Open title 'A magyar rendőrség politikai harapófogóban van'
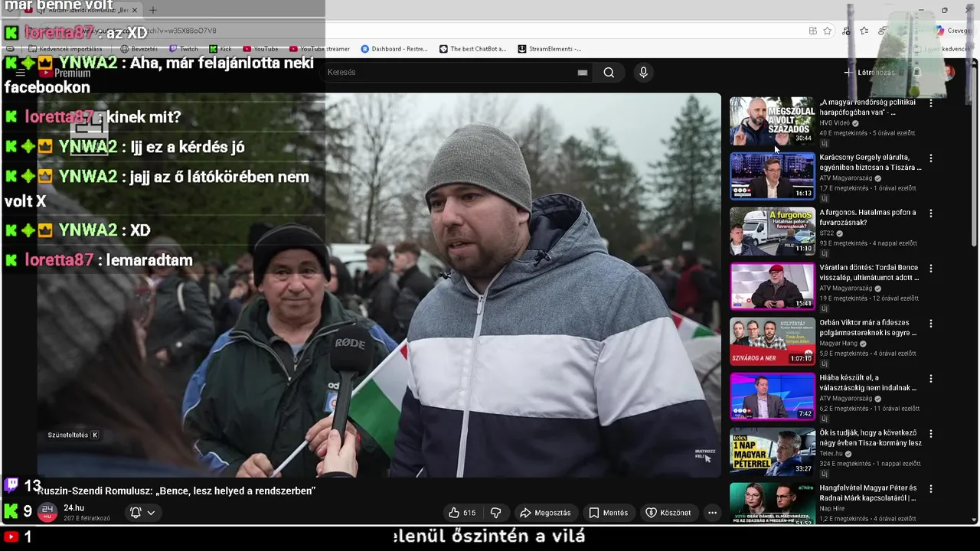The height and width of the screenshot is (551, 980). coord(867,107)
